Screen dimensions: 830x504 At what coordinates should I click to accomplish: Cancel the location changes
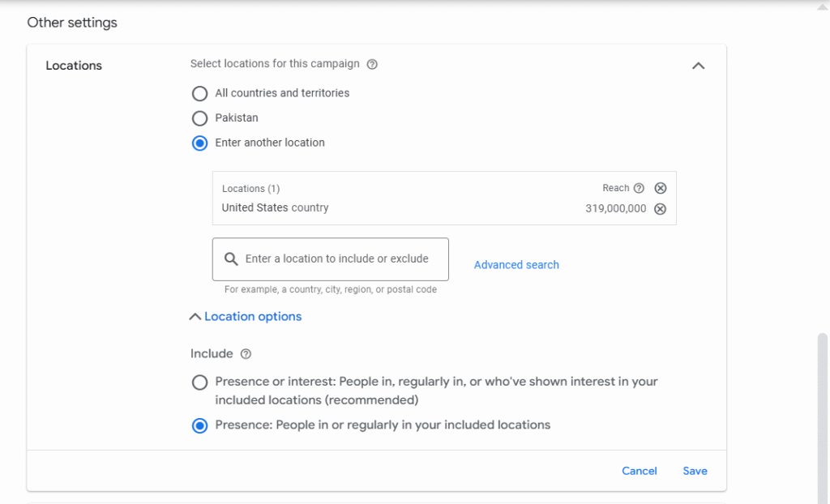(639, 471)
